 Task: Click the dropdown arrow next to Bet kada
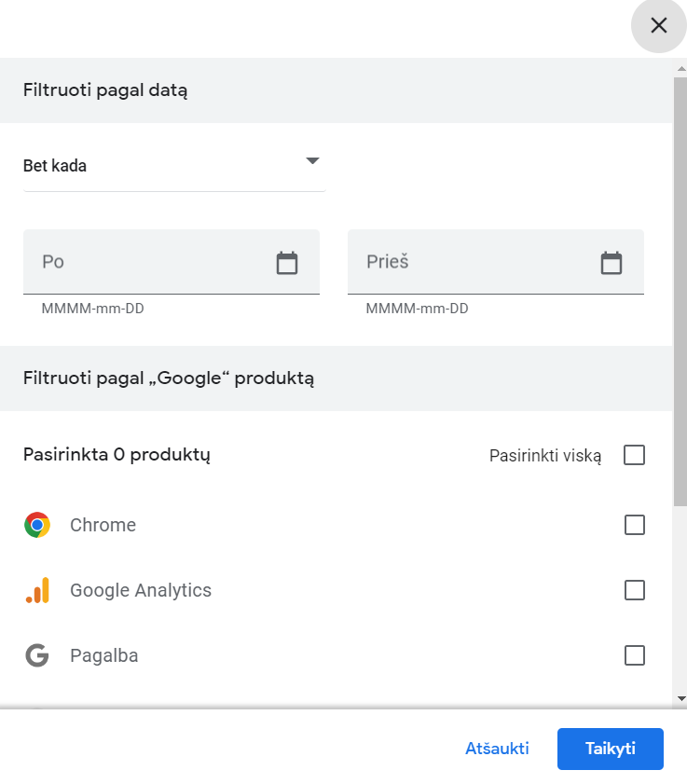point(312,160)
